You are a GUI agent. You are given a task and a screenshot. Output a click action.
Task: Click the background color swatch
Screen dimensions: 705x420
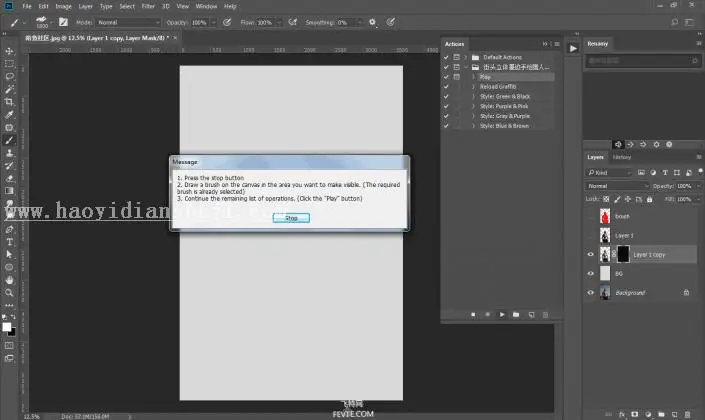(13, 333)
